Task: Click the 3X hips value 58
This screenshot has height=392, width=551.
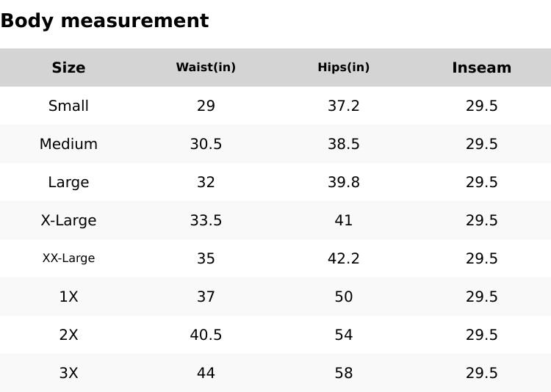Action: point(343,373)
